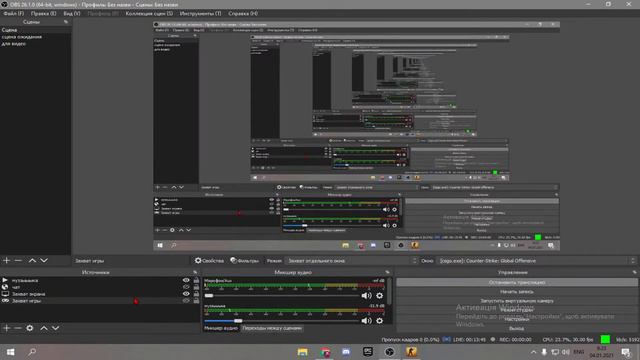Open Справка menu
The width and height of the screenshot is (640, 360).
tap(243, 13)
